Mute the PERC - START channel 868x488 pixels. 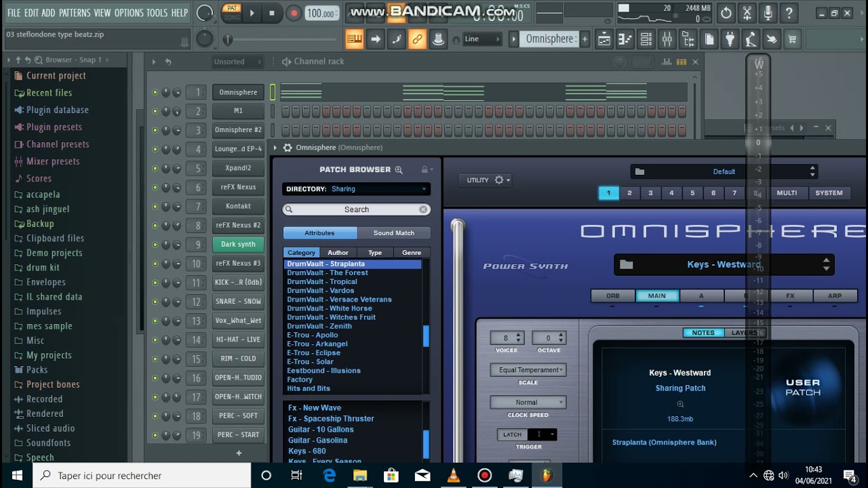155,435
